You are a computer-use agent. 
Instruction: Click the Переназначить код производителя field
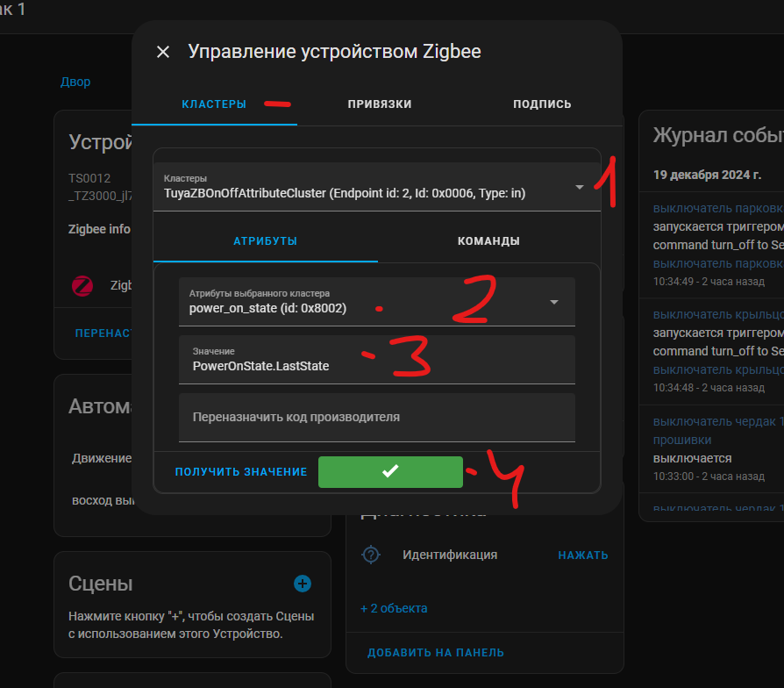click(x=377, y=418)
